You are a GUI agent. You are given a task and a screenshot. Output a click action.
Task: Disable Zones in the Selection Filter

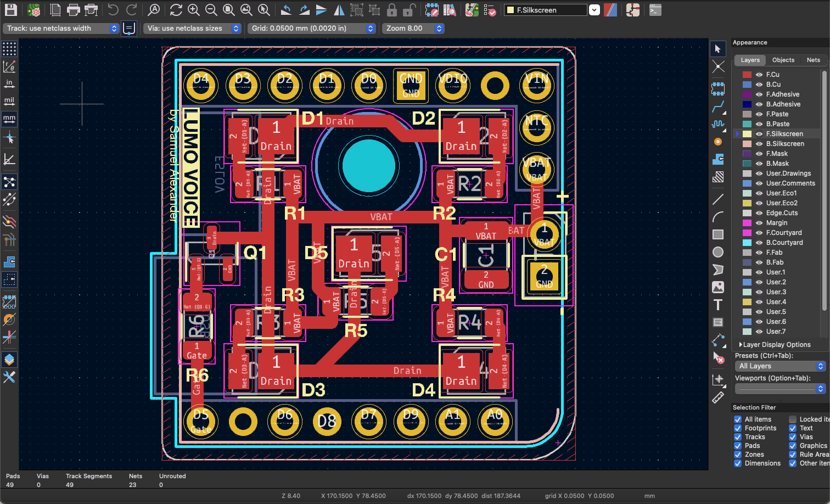click(738, 455)
